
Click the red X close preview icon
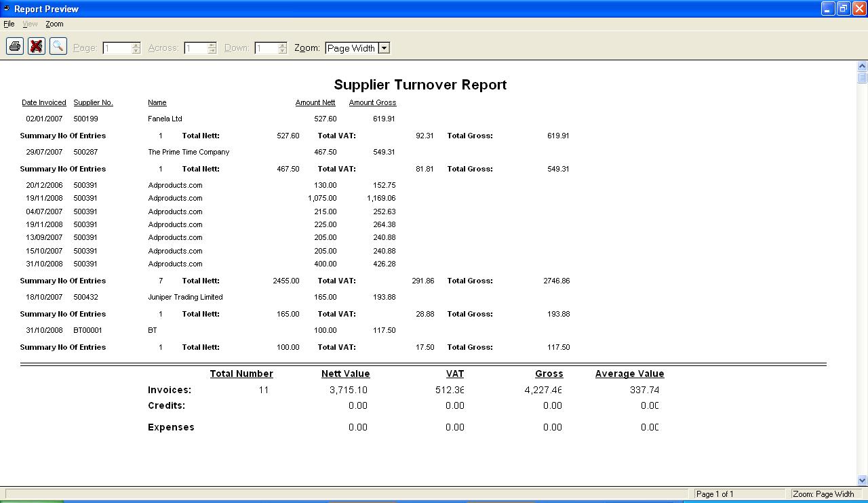(x=37, y=46)
